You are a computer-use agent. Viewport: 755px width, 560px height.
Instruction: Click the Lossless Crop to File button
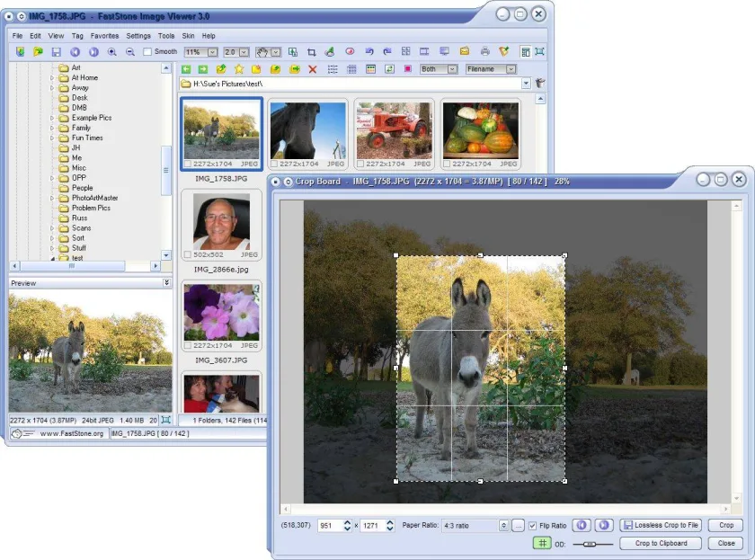point(661,525)
